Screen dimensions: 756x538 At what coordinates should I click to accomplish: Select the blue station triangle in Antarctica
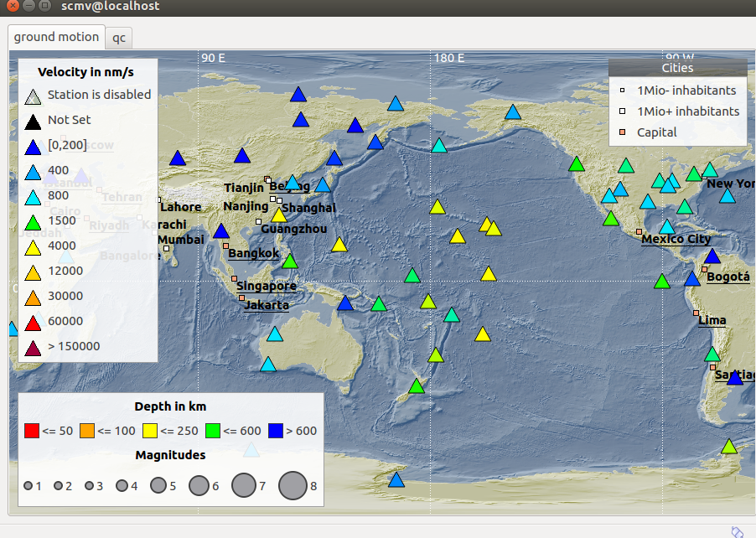point(396,480)
